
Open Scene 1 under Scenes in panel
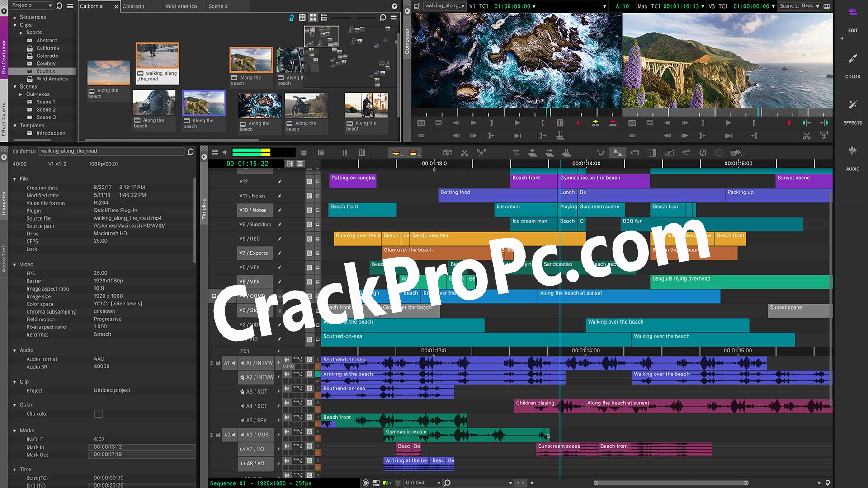pyautogui.click(x=46, y=102)
